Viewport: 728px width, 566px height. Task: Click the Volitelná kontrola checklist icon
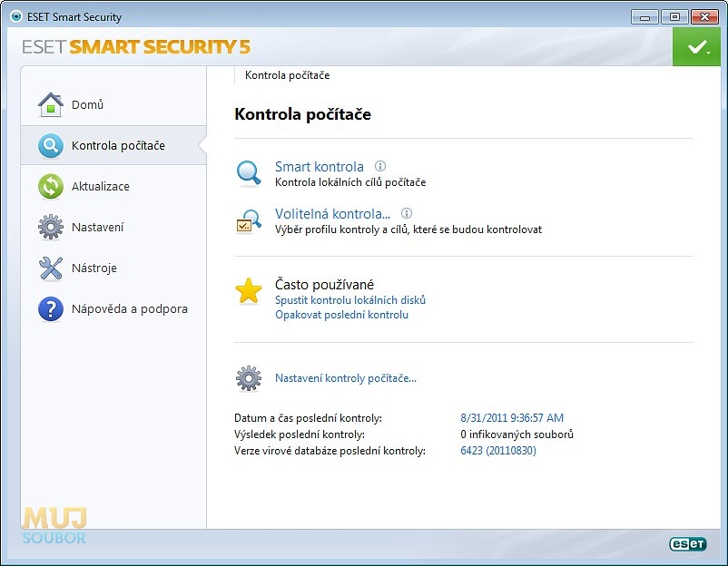249,221
